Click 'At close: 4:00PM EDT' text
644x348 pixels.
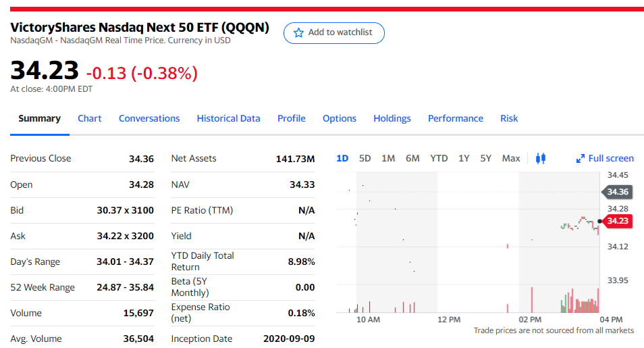(51, 89)
